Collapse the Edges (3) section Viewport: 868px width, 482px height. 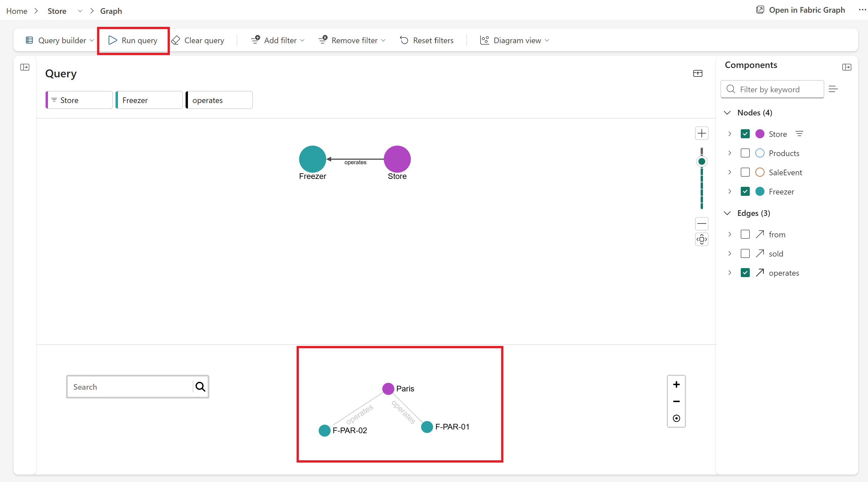point(727,213)
